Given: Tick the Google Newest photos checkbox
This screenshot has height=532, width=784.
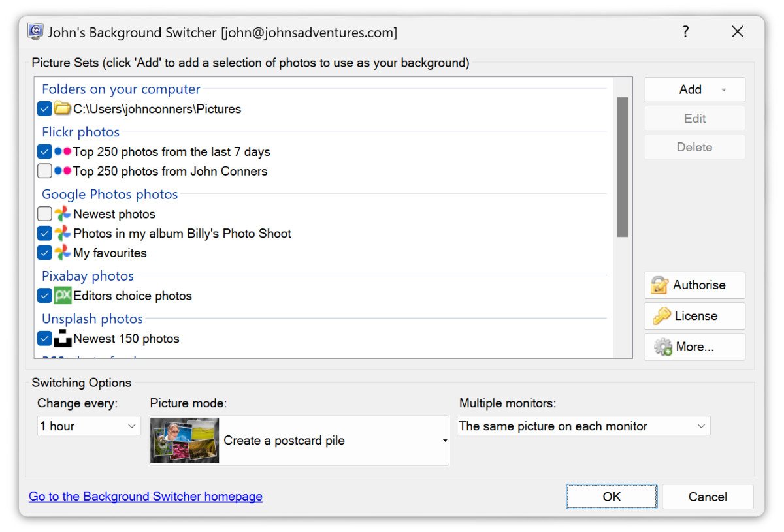Looking at the screenshot, I should tap(44, 214).
